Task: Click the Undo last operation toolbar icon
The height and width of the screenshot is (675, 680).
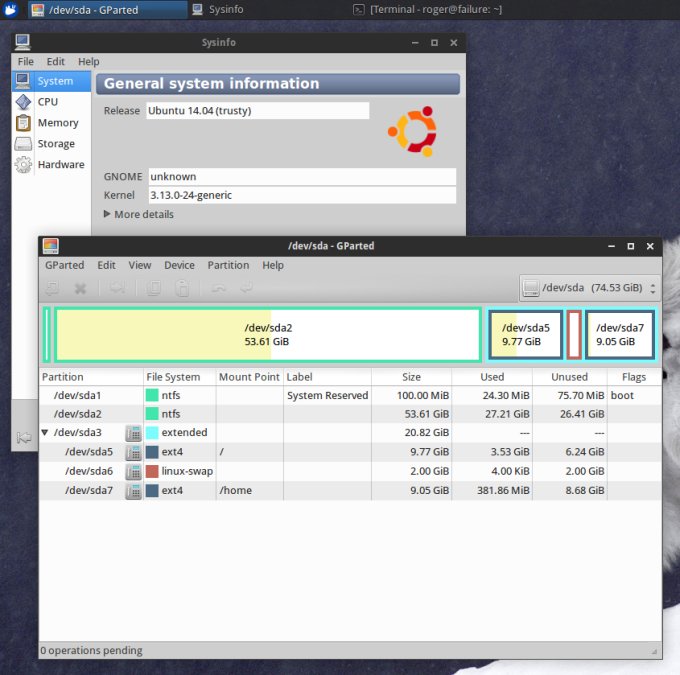Action: [x=219, y=288]
